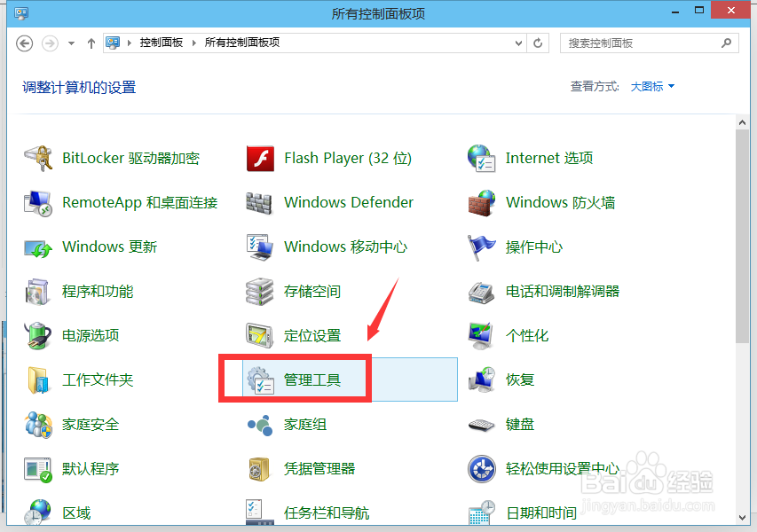Click the 存储空间 label

pyautogui.click(x=311, y=292)
